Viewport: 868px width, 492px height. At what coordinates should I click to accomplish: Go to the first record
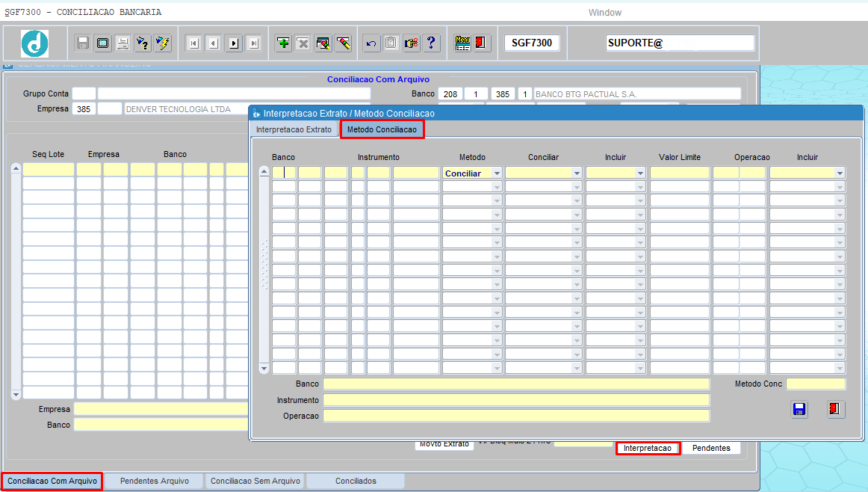click(193, 43)
